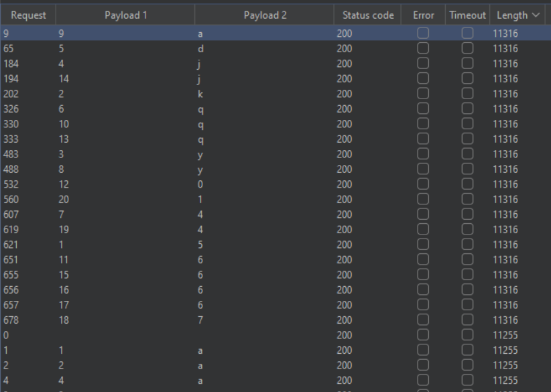Sort rows by Payload 2
Screen dimensions: 551x392
(263, 14)
